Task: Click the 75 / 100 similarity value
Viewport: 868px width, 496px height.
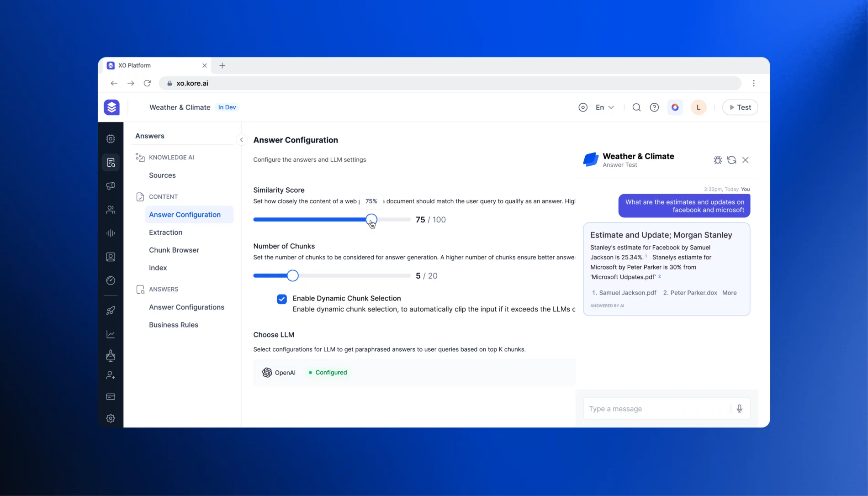Action: 431,220
